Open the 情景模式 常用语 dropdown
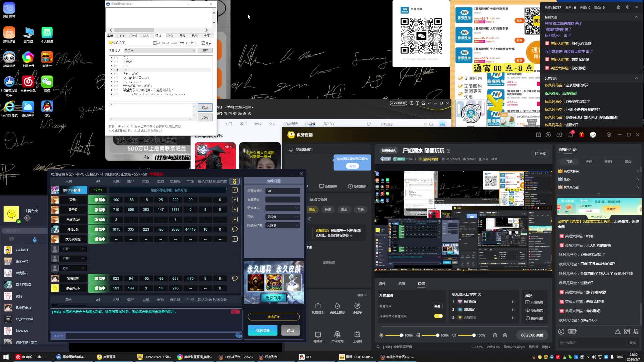Screen dimensions: 644x362 pyautogui.click(x=160, y=51)
